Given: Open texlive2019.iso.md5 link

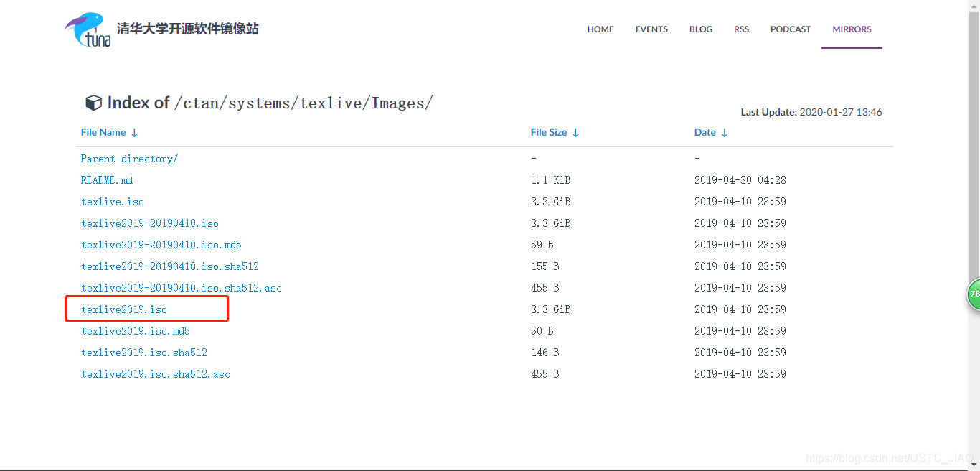Looking at the screenshot, I should click(136, 331).
